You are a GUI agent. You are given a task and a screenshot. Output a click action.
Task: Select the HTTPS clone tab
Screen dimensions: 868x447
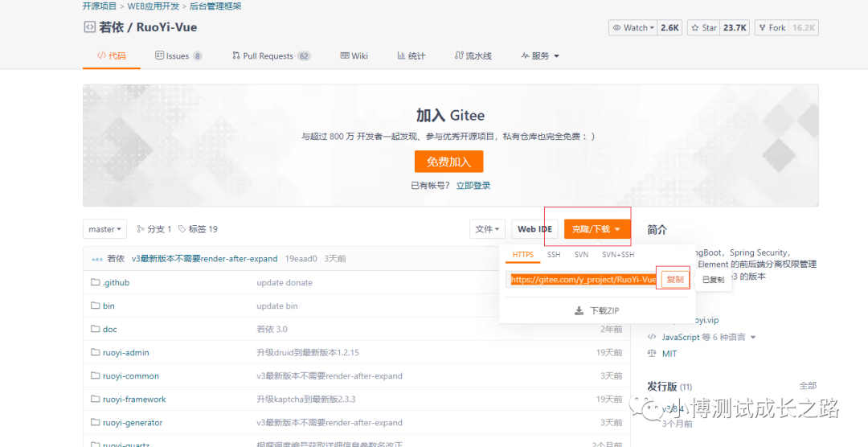pos(522,255)
